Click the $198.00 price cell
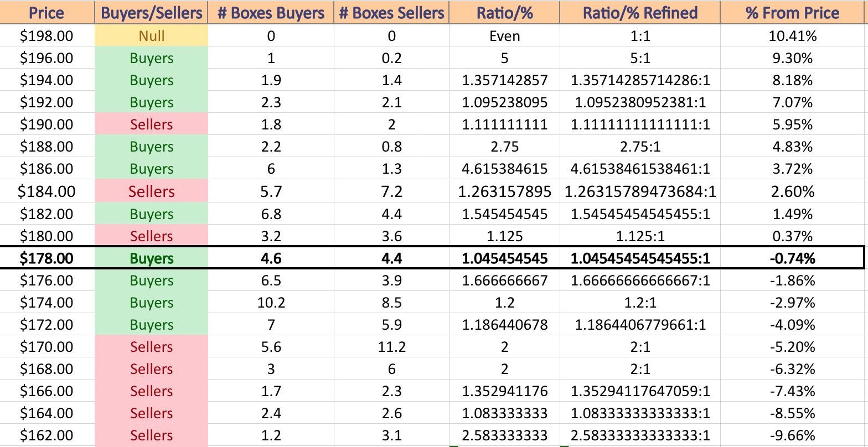This screenshot has height=447, width=868. click(47, 36)
